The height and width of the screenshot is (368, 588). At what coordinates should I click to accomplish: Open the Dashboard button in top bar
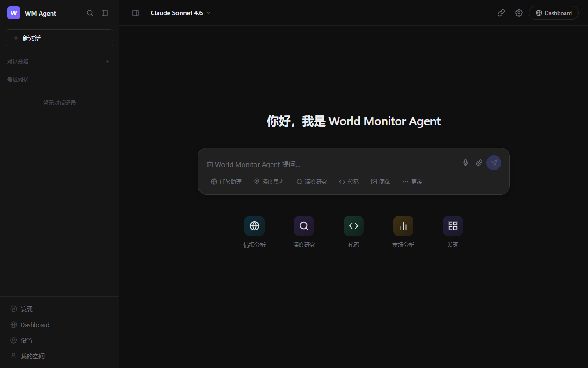554,13
